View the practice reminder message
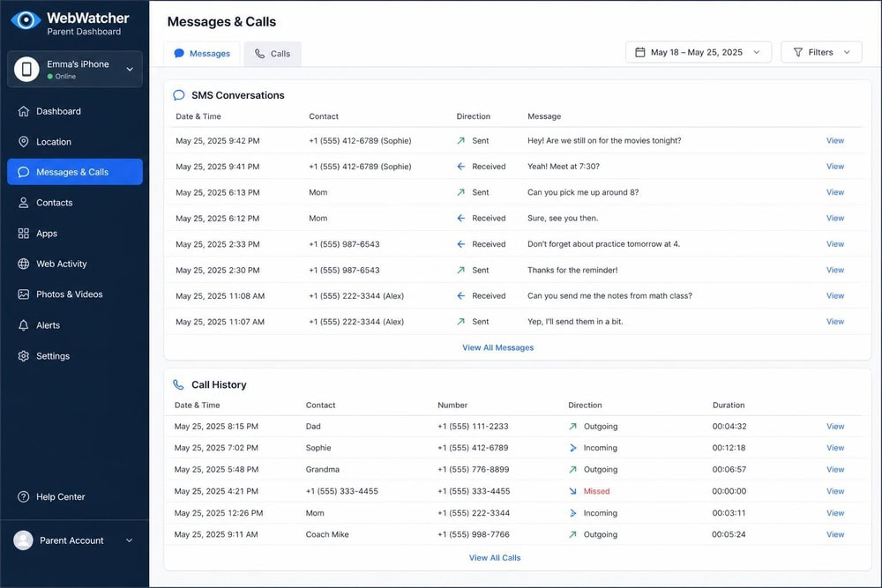The width and height of the screenshot is (882, 588). point(834,244)
